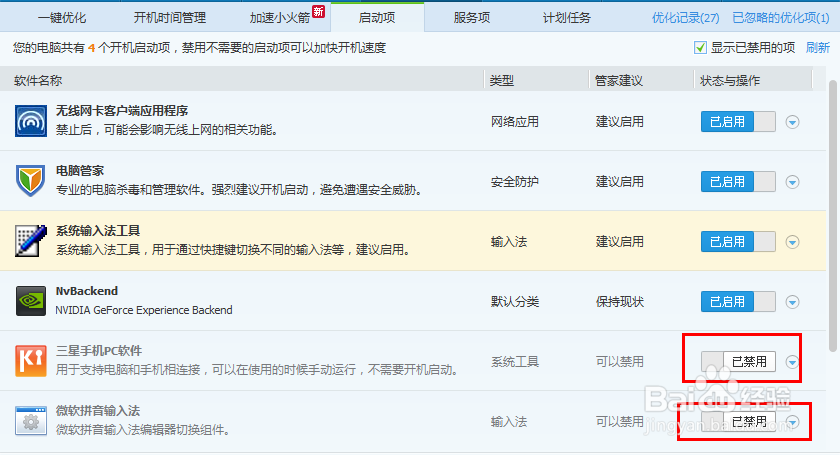
Task: Click 建议启用 suggestion in 电脑管家 row
Action: coord(620,182)
